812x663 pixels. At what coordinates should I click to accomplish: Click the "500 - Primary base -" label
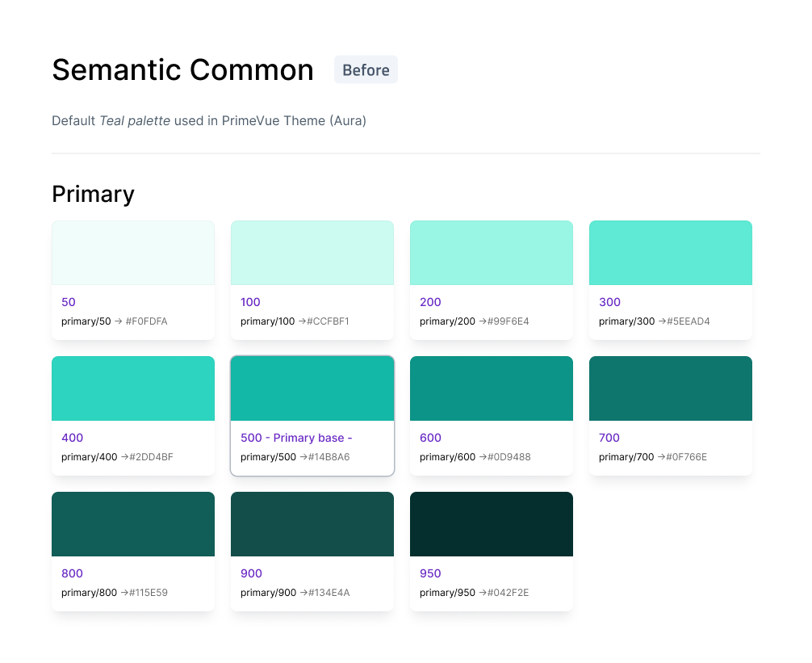(296, 438)
